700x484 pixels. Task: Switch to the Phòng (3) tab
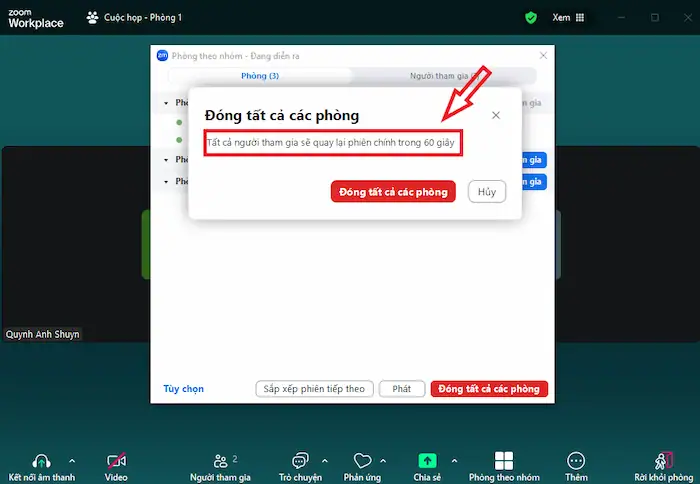click(260, 76)
